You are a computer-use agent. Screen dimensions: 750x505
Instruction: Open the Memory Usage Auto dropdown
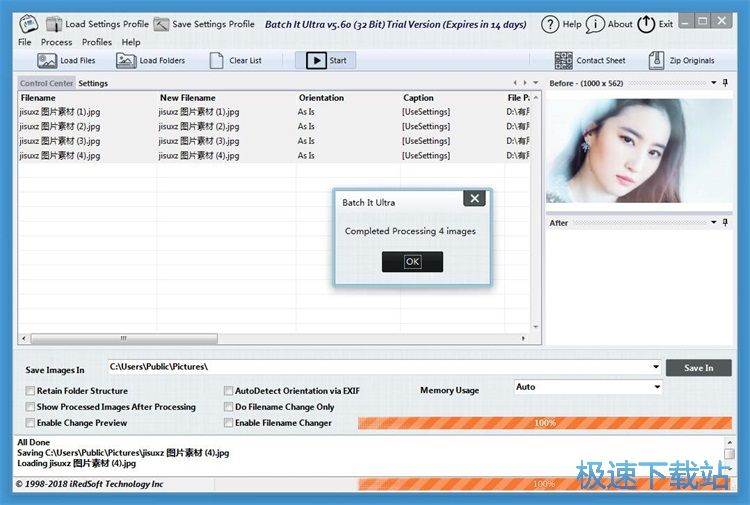coord(657,386)
